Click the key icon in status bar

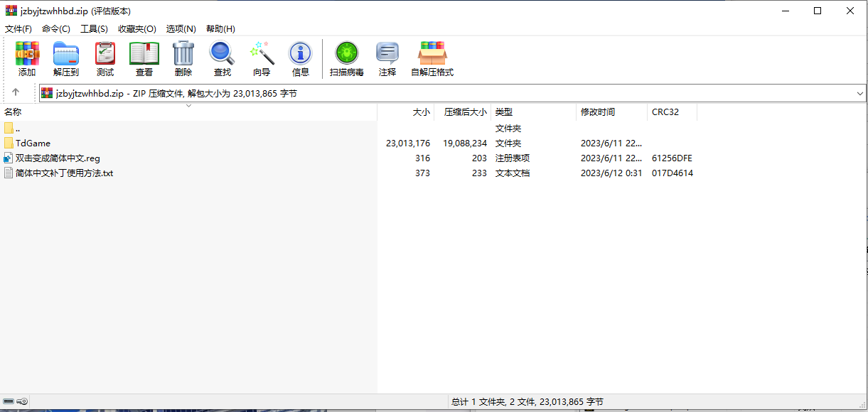[x=23, y=401]
